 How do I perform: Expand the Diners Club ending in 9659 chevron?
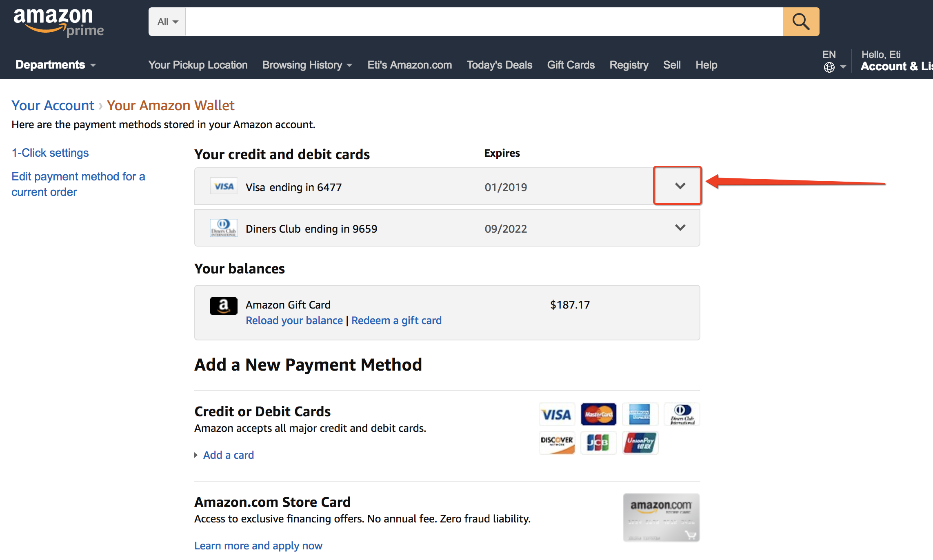tap(680, 228)
